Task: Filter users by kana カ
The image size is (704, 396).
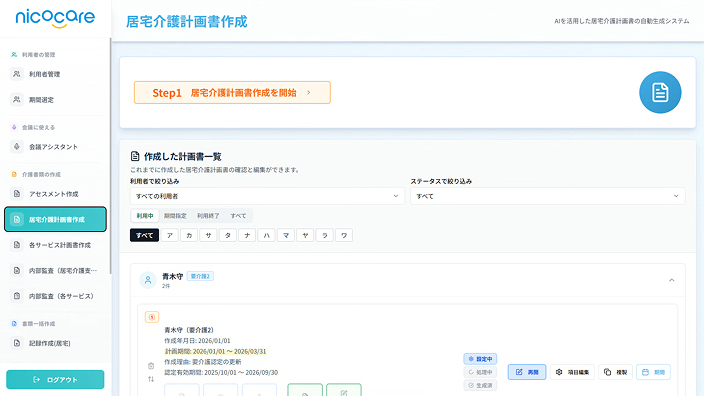Action: (x=189, y=235)
